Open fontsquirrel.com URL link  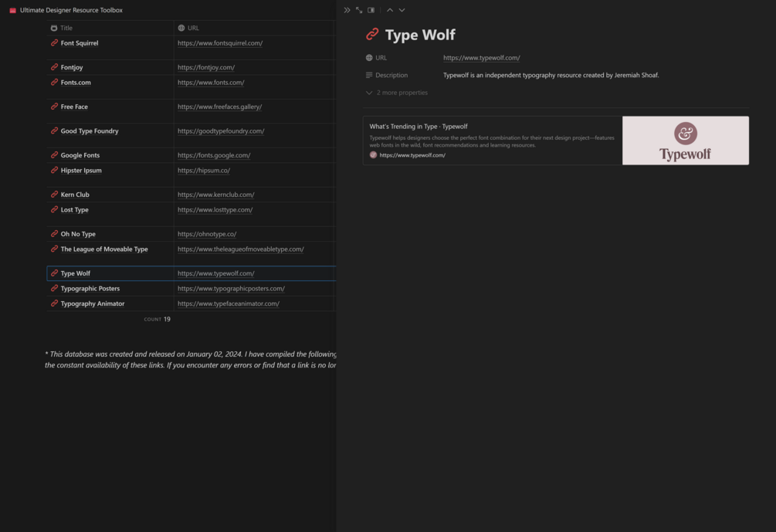click(x=220, y=43)
